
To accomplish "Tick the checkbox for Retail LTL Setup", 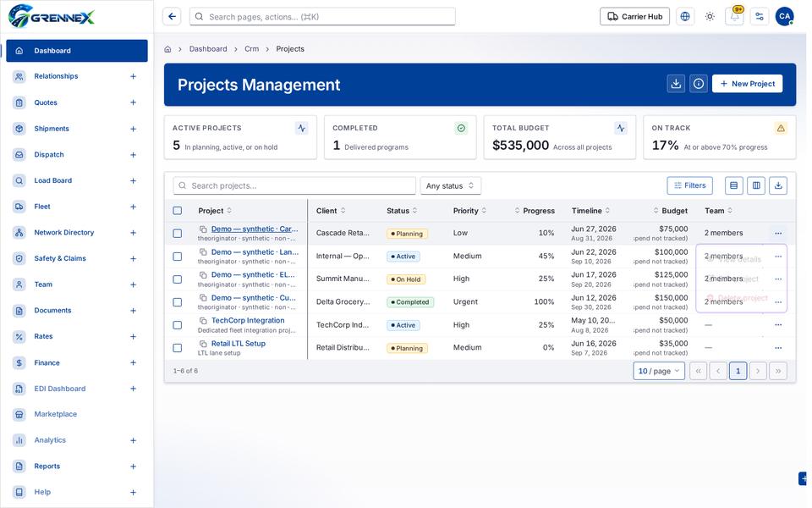I will tap(177, 348).
